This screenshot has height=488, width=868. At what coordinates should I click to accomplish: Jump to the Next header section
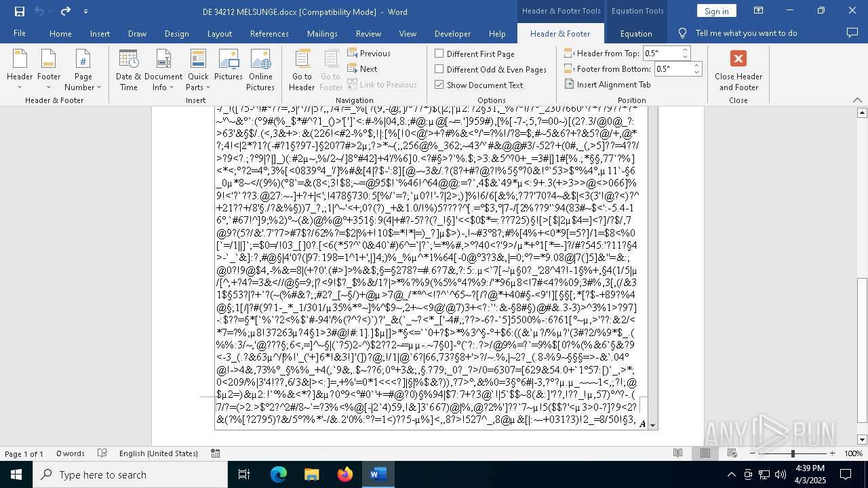tap(363, 68)
